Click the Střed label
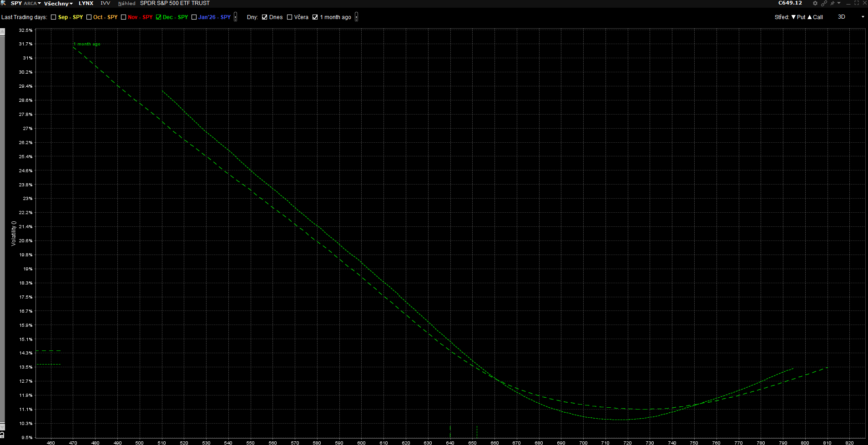This screenshot has width=868, height=445. point(782,17)
